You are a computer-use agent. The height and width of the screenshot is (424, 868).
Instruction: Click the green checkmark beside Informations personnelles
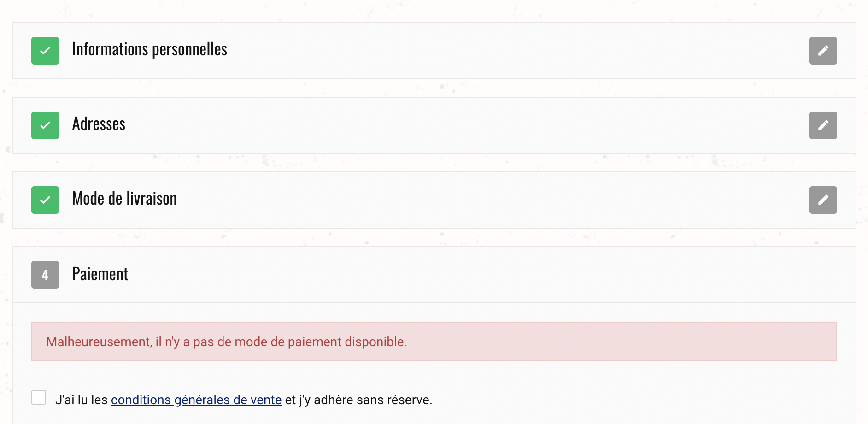45,51
